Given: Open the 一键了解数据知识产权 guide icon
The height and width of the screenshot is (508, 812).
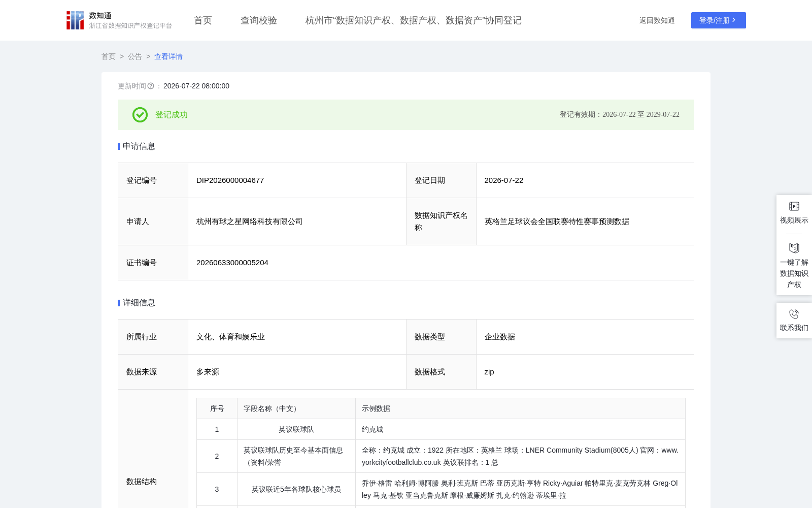Looking at the screenshot, I should point(794,248).
